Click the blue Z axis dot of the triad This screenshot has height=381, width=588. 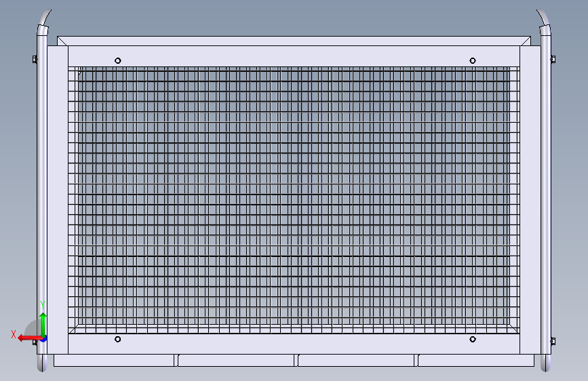(x=43, y=339)
